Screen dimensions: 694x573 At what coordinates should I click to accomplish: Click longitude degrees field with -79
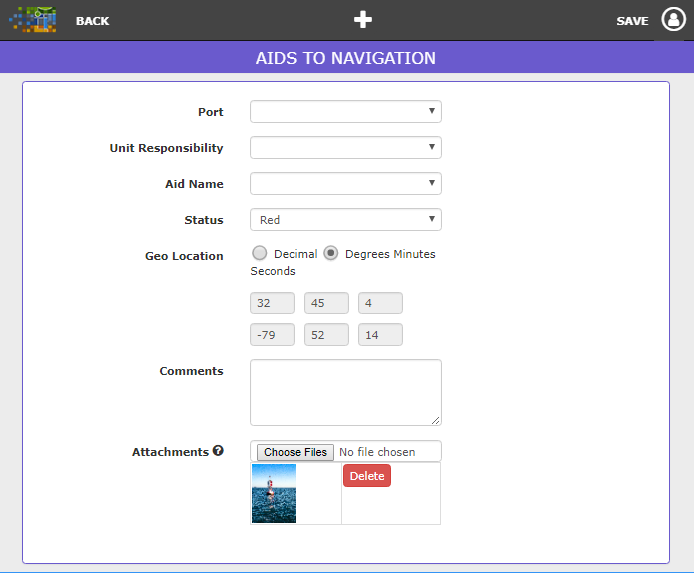coord(272,335)
